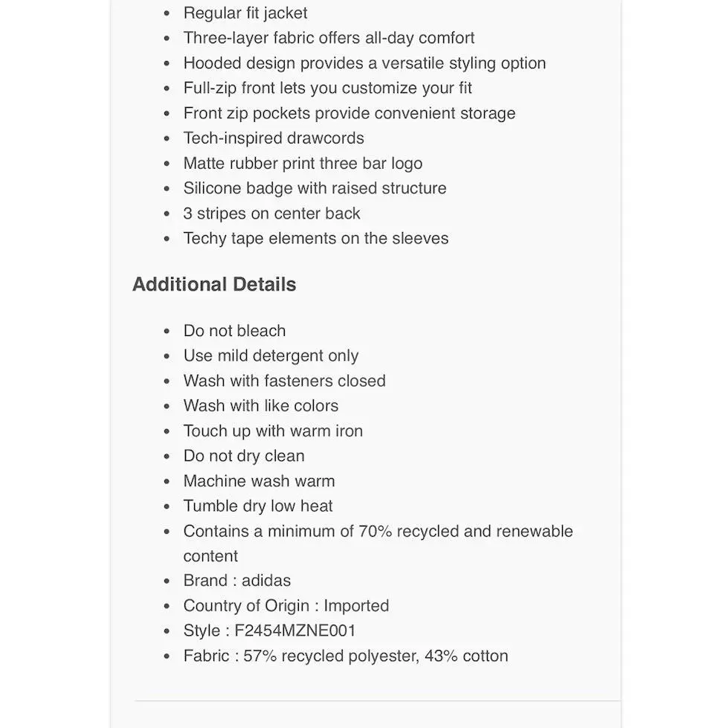Click the 'Tech-inspired drawcords' bullet

coord(274,138)
